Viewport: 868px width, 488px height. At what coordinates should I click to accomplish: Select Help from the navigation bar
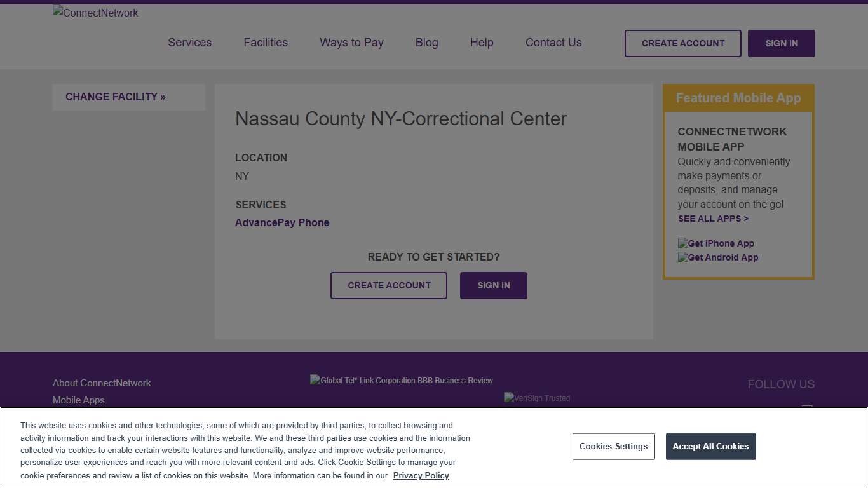481,43
